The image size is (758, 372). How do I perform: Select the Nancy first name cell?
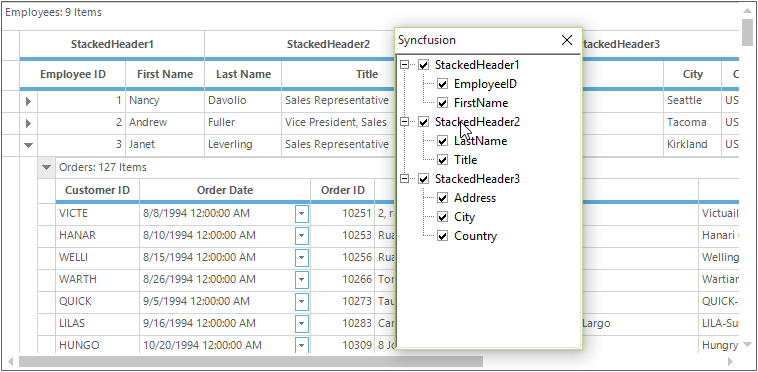tap(165, 101)
